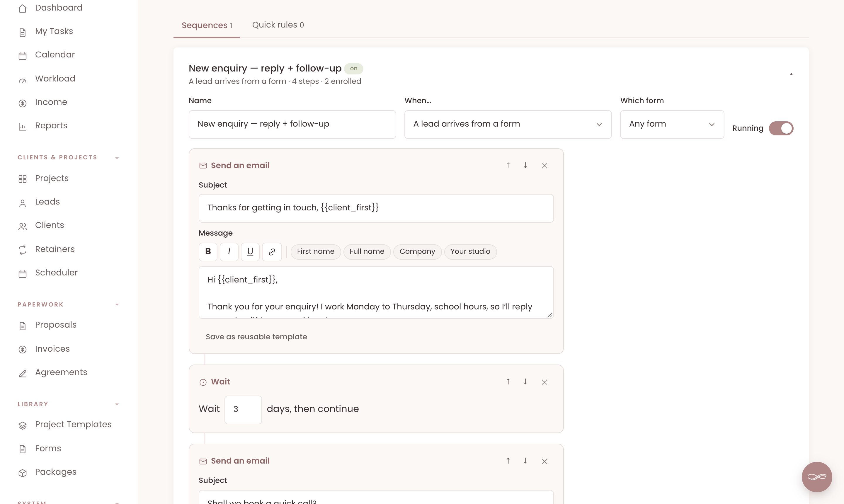Go to Reports in sidebar

(51, 126)
